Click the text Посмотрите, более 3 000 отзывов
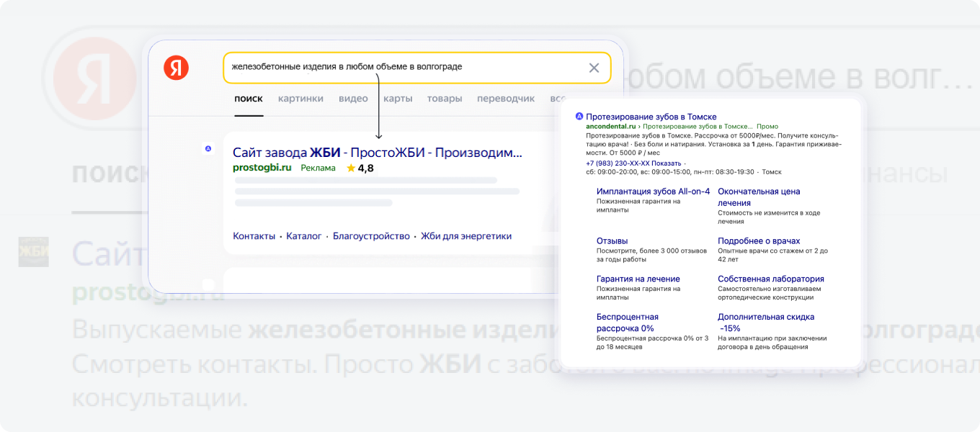The image size is (980, 432). [652, 256]
